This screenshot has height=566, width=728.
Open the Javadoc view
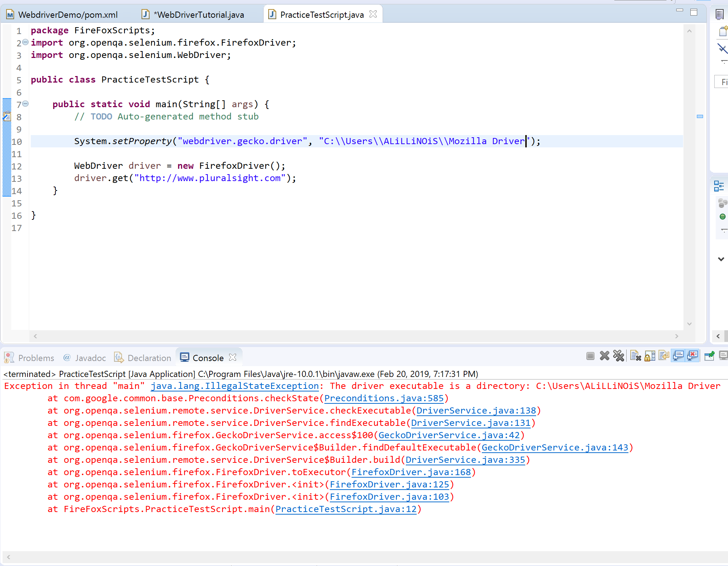coord(90,357)
